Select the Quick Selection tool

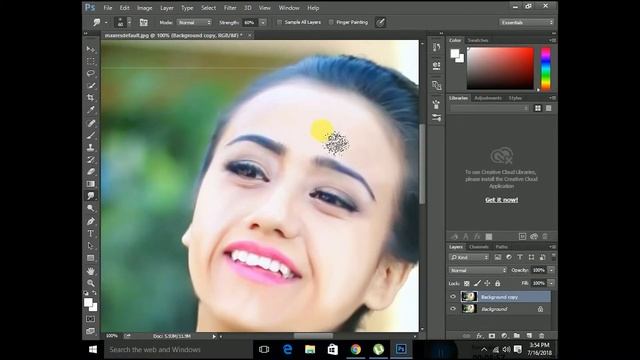pos(91,86)
